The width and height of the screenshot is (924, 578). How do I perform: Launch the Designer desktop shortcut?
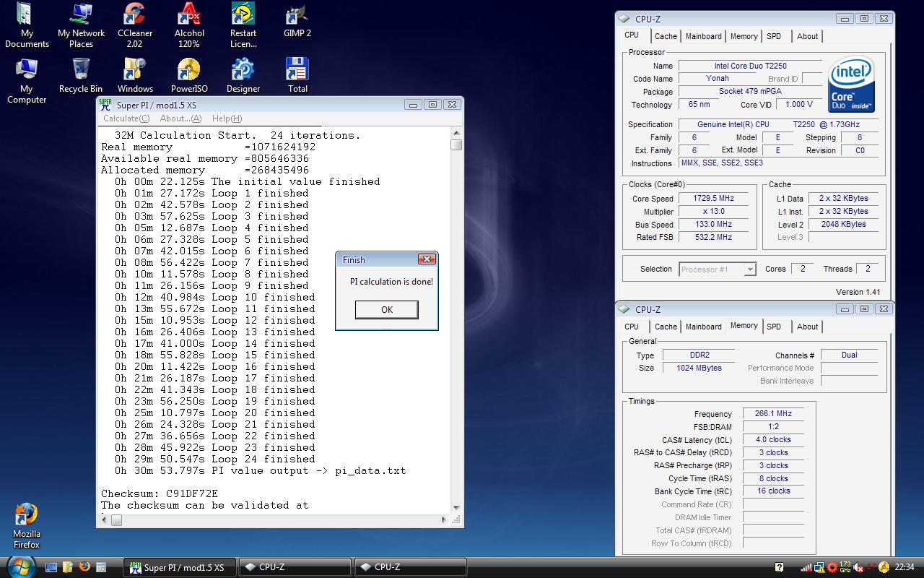pyautogui.click(x=243, y=76)
